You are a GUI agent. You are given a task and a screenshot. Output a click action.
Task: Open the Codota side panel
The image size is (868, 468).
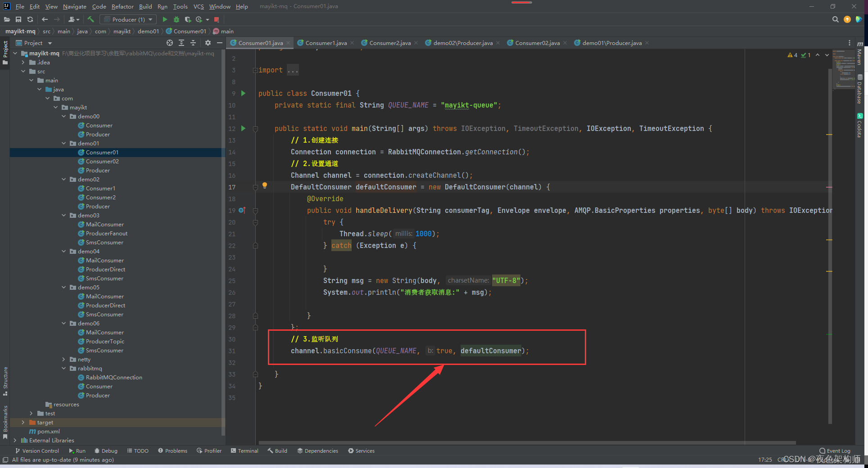pyautogui.click(x=860, y=125)
